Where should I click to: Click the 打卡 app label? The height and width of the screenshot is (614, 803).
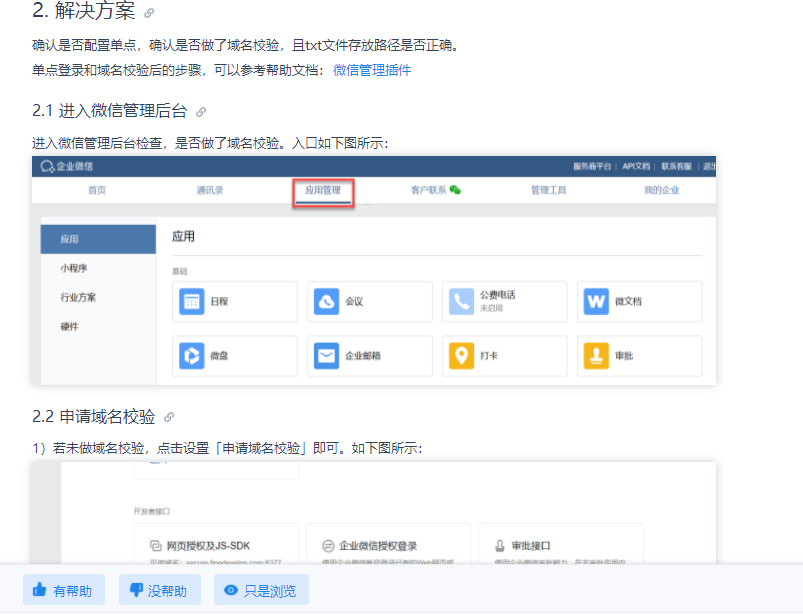[489, 356]
